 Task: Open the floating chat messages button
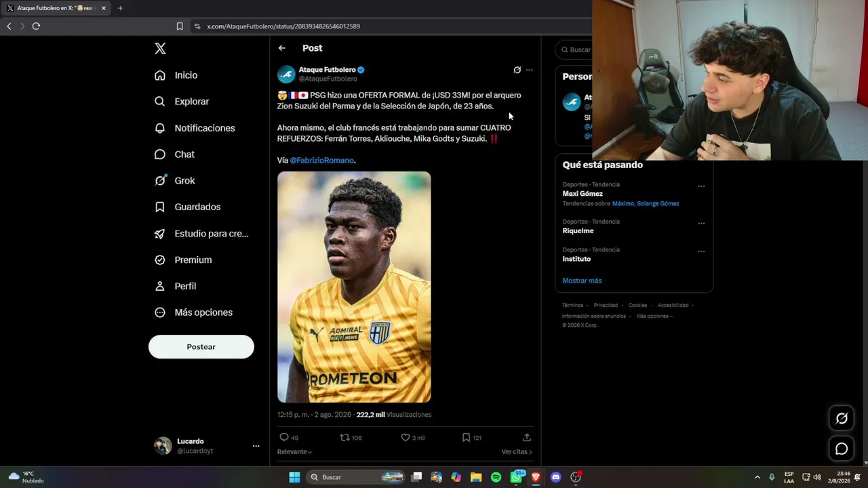point(842,449)
